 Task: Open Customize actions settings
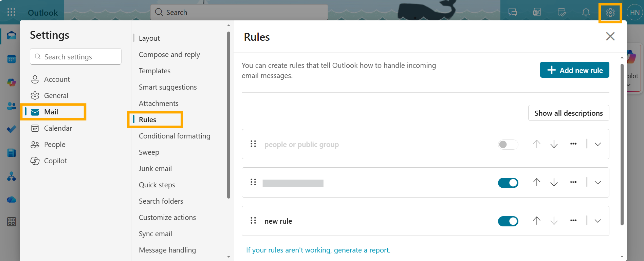tap(167, 218)
